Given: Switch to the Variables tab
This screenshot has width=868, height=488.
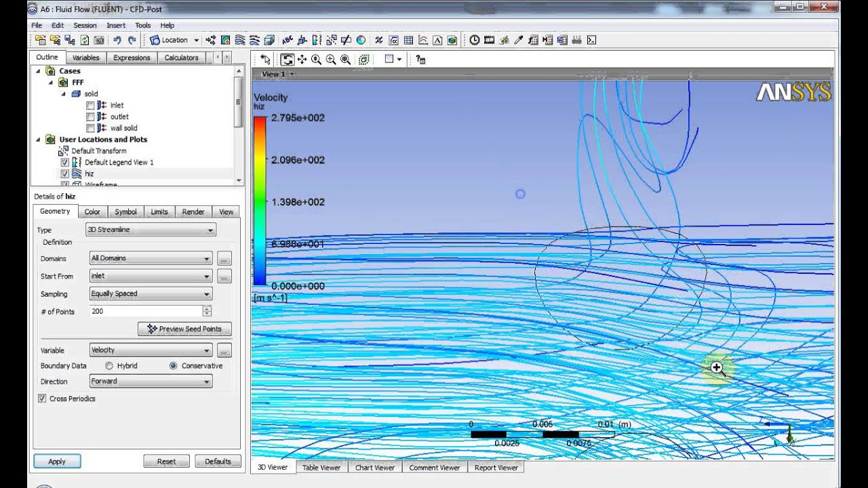Looking at the screenshot, I should point(86,58).
